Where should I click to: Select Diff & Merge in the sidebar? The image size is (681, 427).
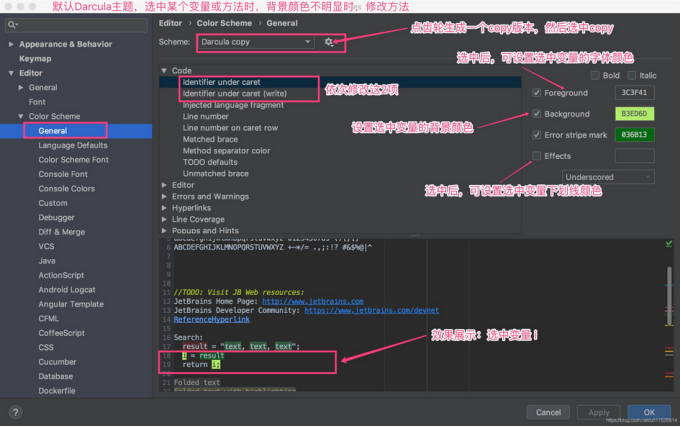62,232
